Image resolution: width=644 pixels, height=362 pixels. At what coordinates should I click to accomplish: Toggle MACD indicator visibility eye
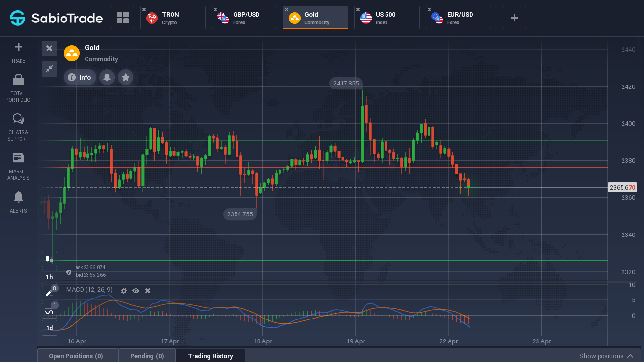(136, 291)
